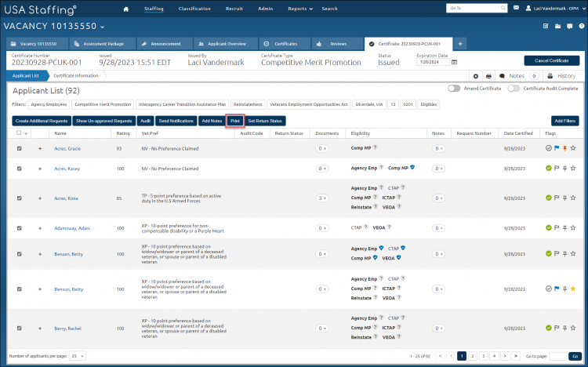
Task: Click the Print button
Action: [235, 121]
